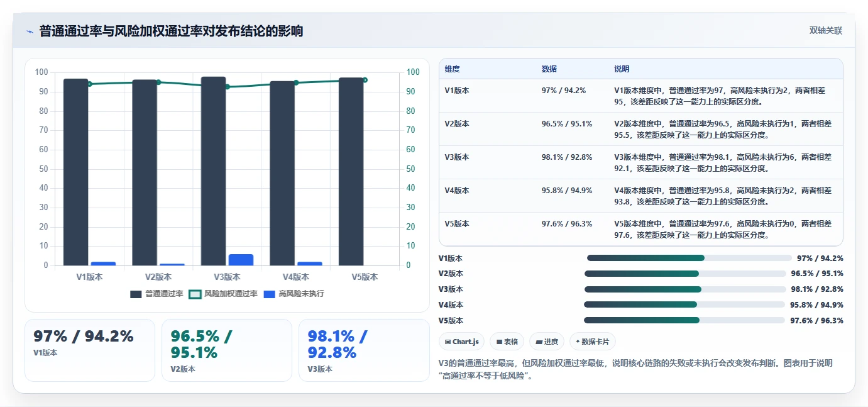Click the 维度 column header
This screenshot has height=407, width=868.
tap(452, 69)
